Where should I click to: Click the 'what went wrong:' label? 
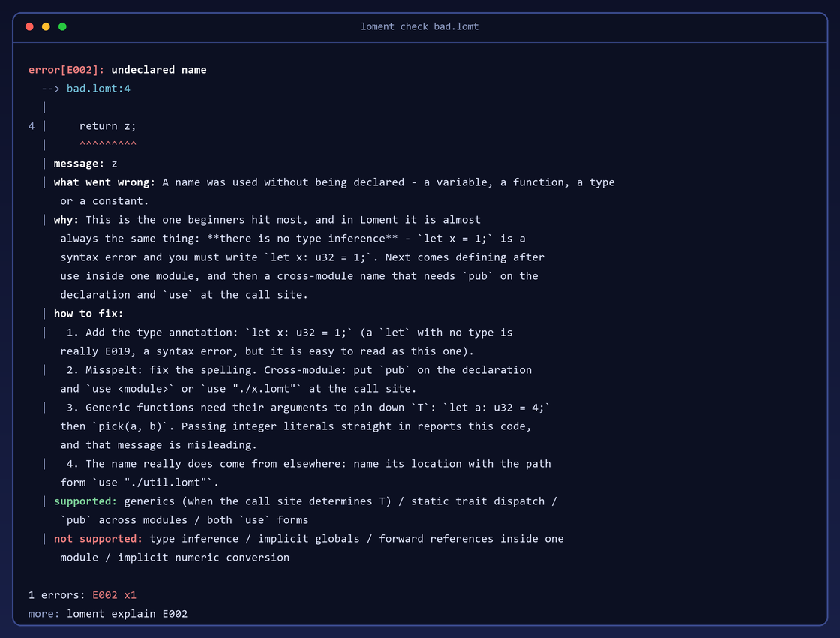104,182
